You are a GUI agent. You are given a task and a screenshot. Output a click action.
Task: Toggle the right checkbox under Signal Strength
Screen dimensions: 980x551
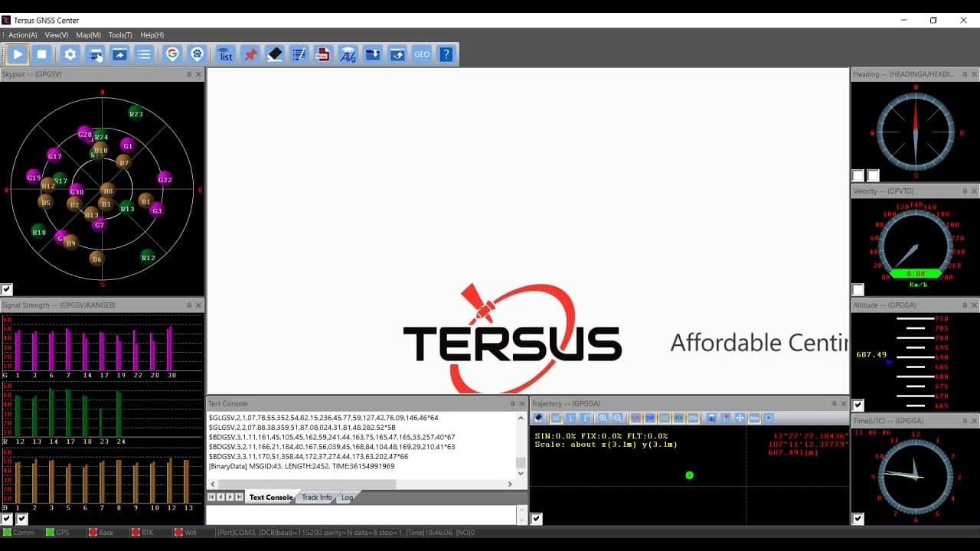(21, 519)
